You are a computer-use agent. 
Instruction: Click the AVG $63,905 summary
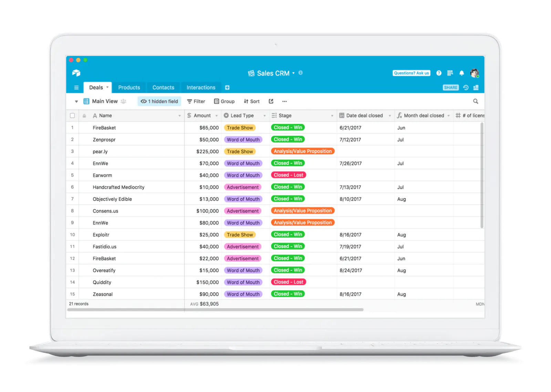204,304
